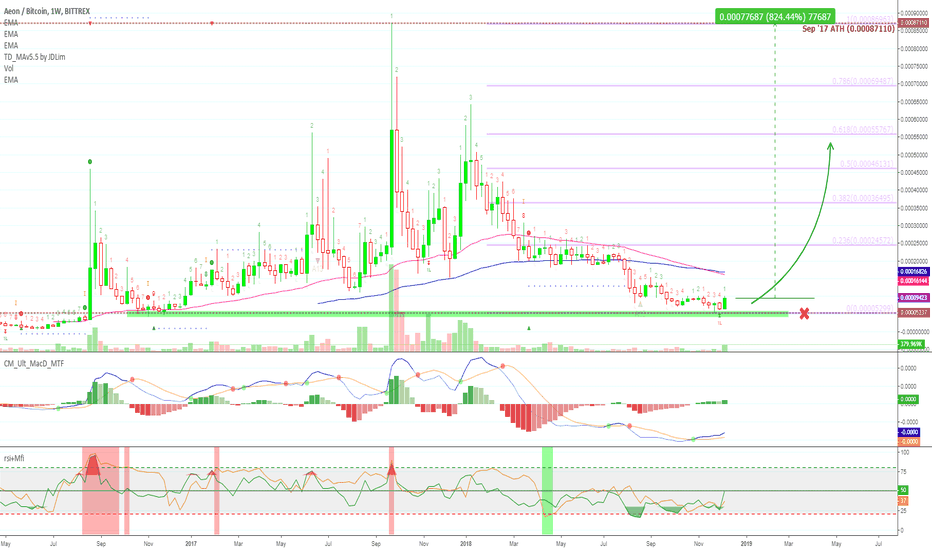Click the 100 tick on RSI scale

905,452
